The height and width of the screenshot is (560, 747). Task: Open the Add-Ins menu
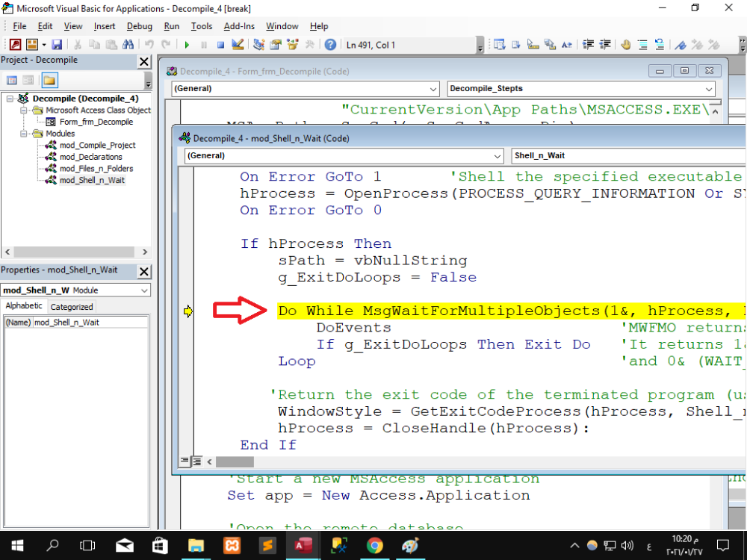coord(239,26)
